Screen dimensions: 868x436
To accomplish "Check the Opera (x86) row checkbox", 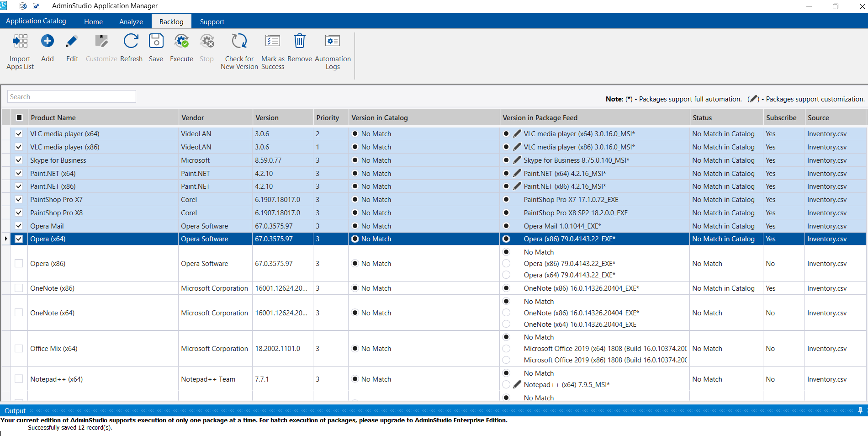I will coord(19,263).
